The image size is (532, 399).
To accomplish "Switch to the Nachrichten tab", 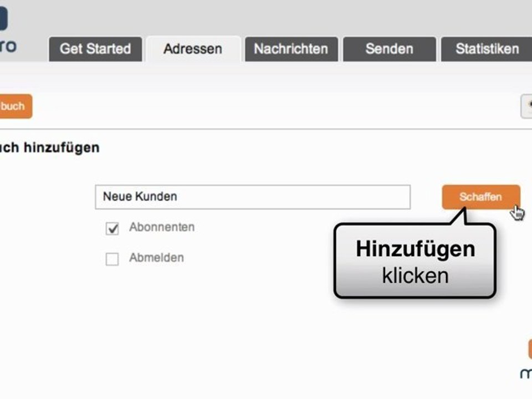I will [x=291, y=49].
